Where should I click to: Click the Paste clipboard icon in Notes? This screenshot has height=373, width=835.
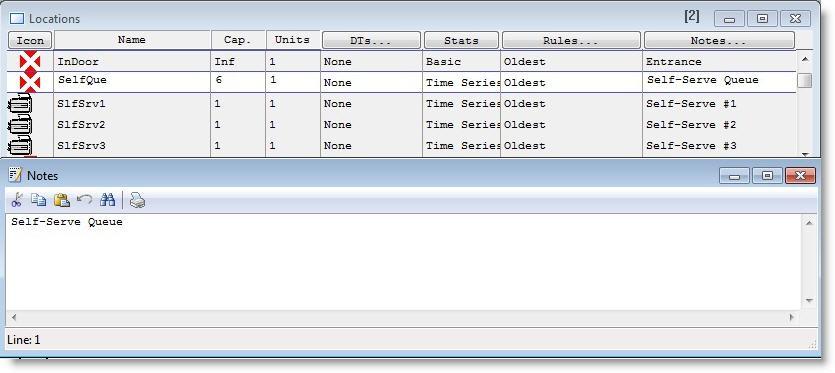62,200
